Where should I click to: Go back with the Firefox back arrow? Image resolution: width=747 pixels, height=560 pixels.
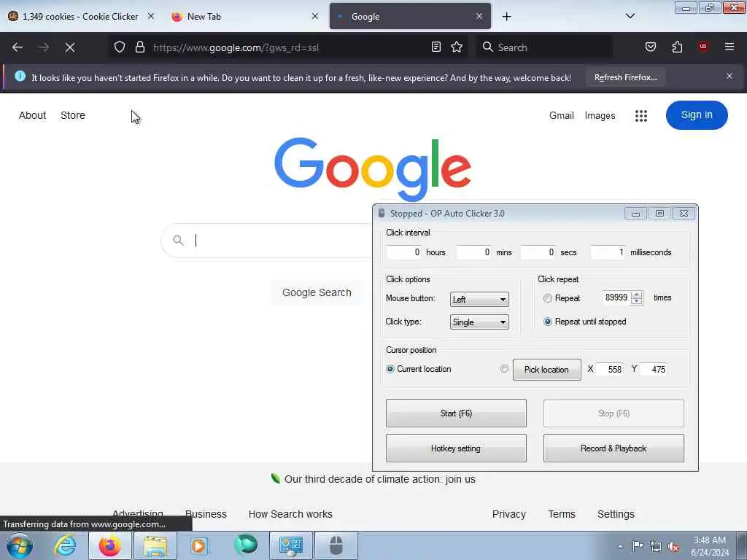coord(18,47)
